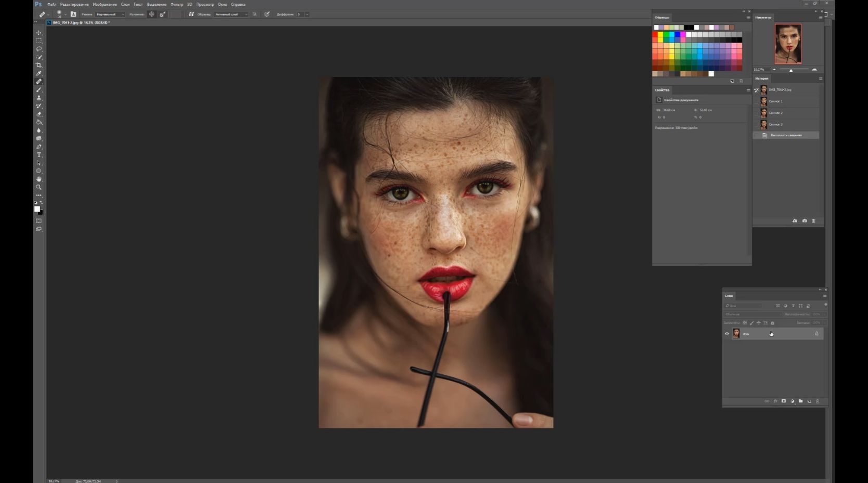Select the Eraser tool

39,114
